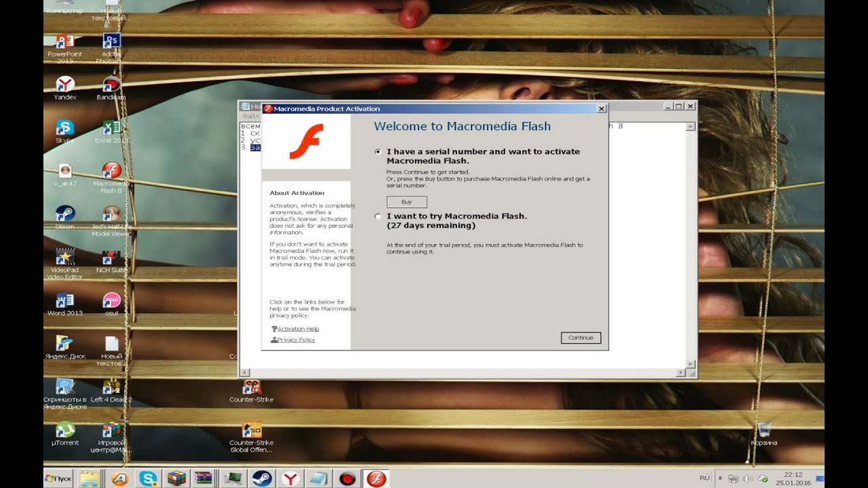This screenshot has height=488, width=868.
Task: Launch µTorrent desktop shortcut
Action: [x=65, y=434]
